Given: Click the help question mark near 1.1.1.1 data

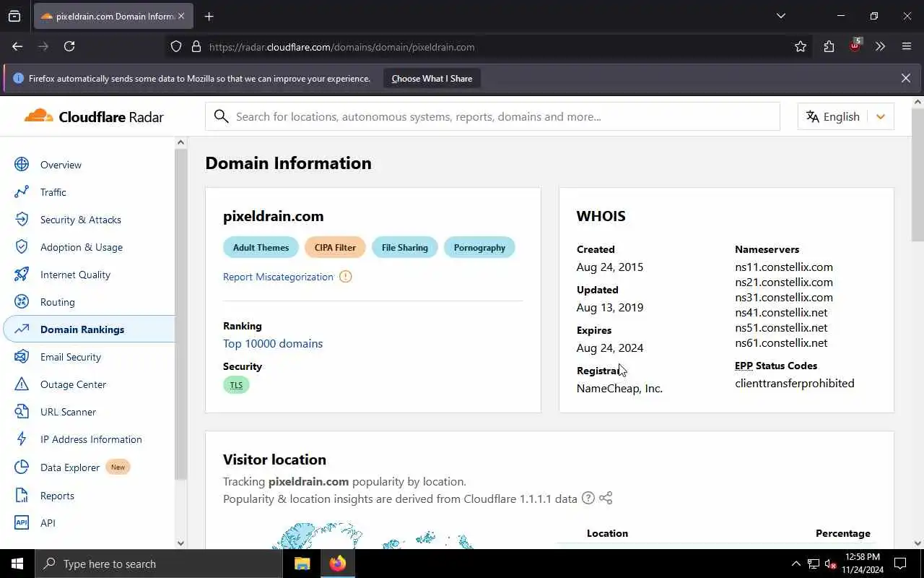Looking at the screenshot, I should point(588,499).
